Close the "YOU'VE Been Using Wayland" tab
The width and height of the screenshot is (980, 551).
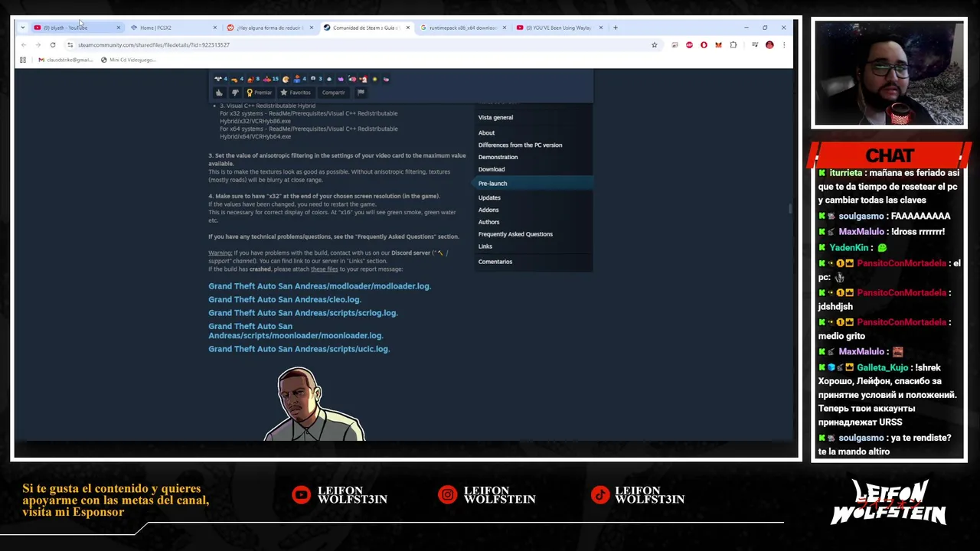601,28
